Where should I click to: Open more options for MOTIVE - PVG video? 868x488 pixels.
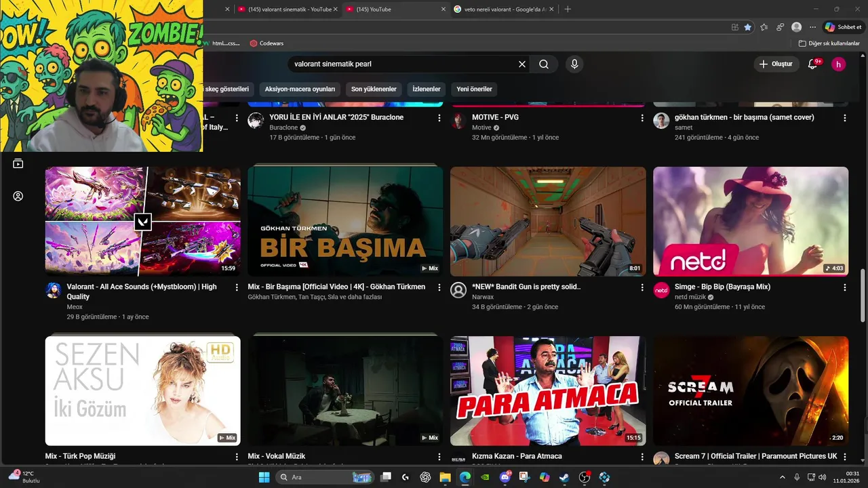(x=642, y=118)
